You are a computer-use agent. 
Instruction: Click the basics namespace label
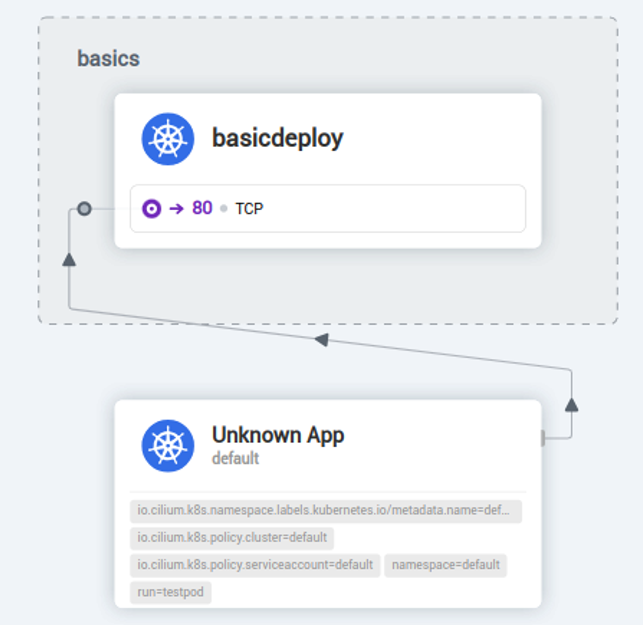click(x=108, y=58)
